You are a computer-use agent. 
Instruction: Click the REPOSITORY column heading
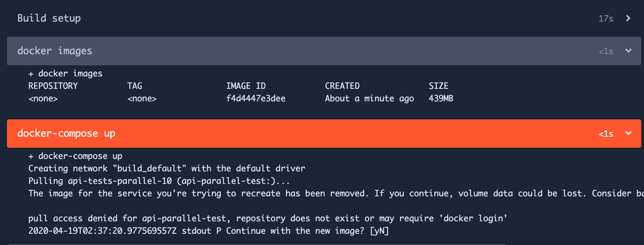tap(53, 86)
